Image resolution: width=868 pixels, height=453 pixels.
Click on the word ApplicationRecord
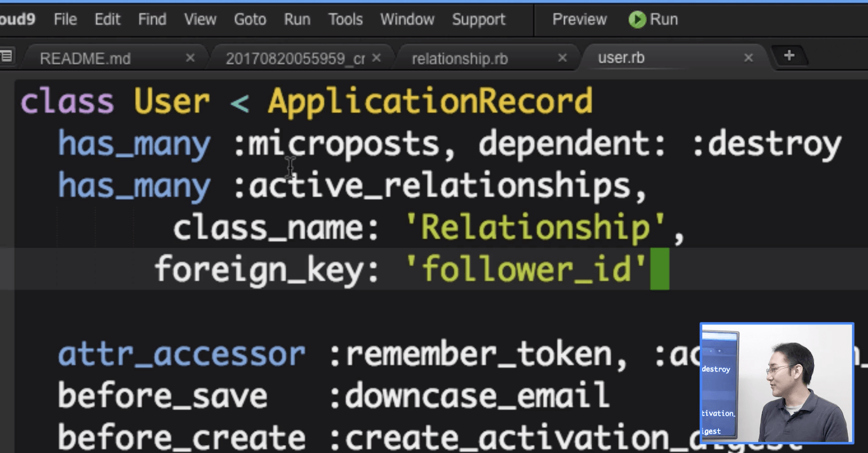coord(430,102)
